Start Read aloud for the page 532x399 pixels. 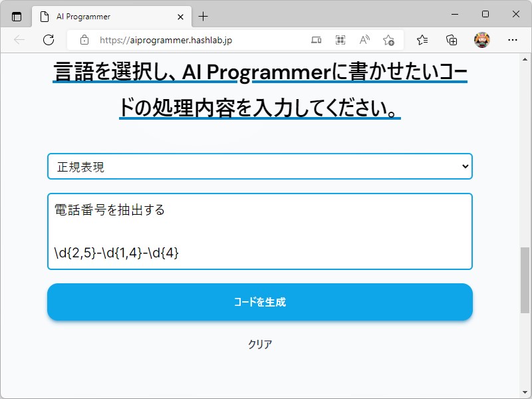364,40
